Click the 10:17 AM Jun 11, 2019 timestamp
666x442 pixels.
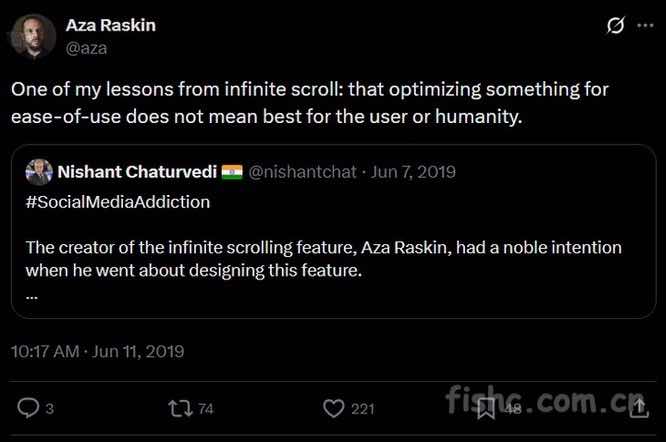97,351
